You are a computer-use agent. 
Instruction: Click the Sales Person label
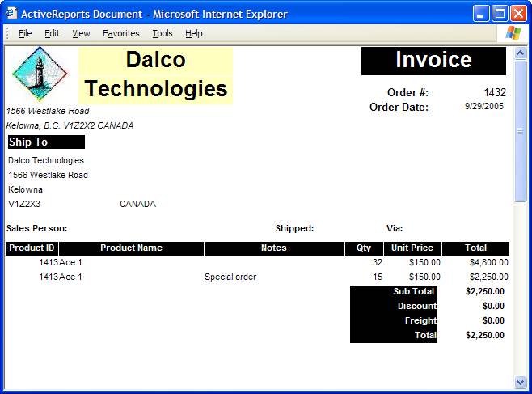(x=36, y=228)
